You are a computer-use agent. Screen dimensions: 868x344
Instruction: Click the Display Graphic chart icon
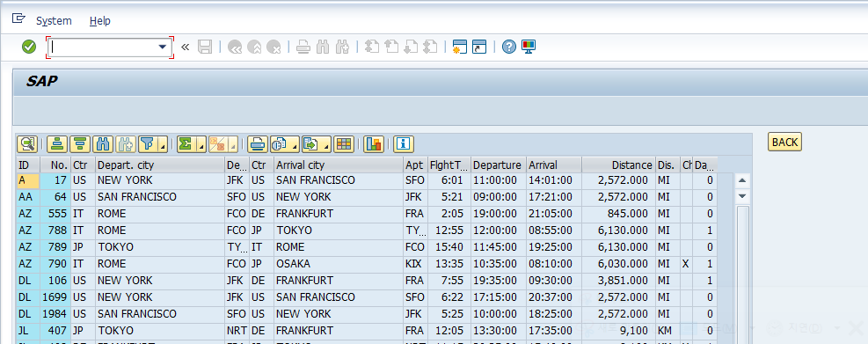[374, 144]
